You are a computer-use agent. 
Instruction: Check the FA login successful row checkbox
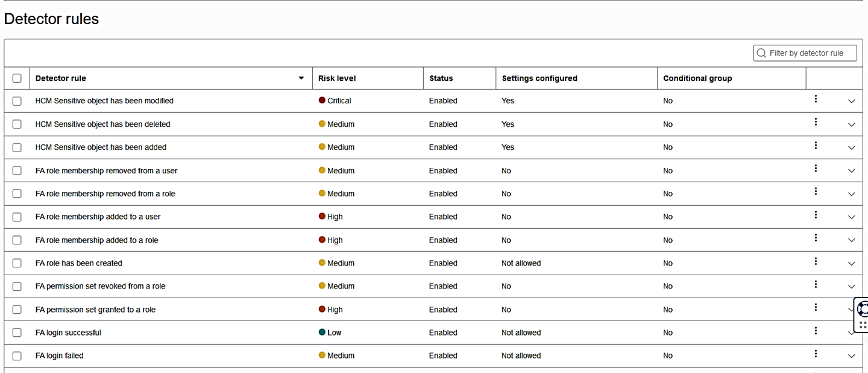[x=17, y=333]
